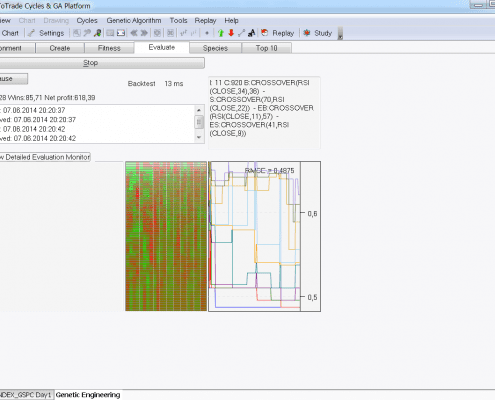Click the Detailed Evaluation Monitor button

(x=45, y=157)
